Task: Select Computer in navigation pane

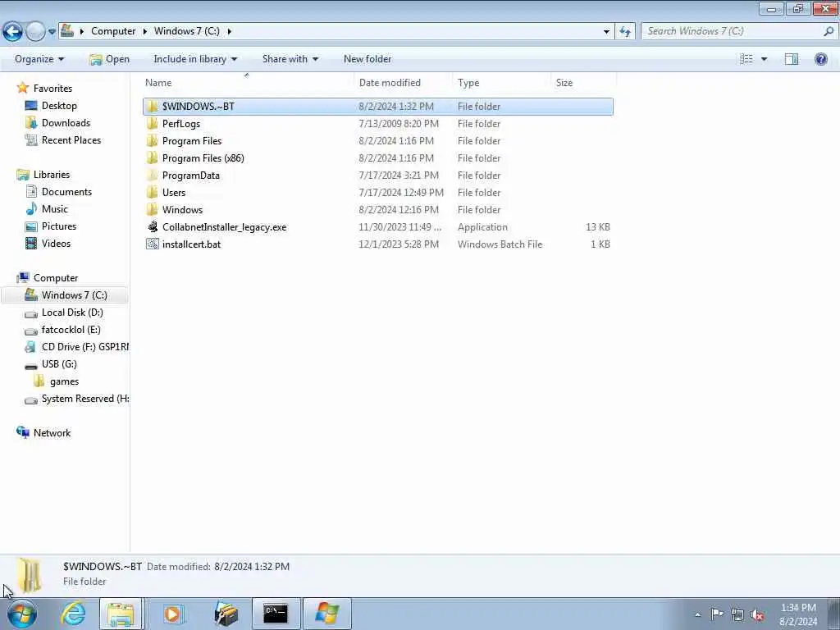Action: coord(56,278)
